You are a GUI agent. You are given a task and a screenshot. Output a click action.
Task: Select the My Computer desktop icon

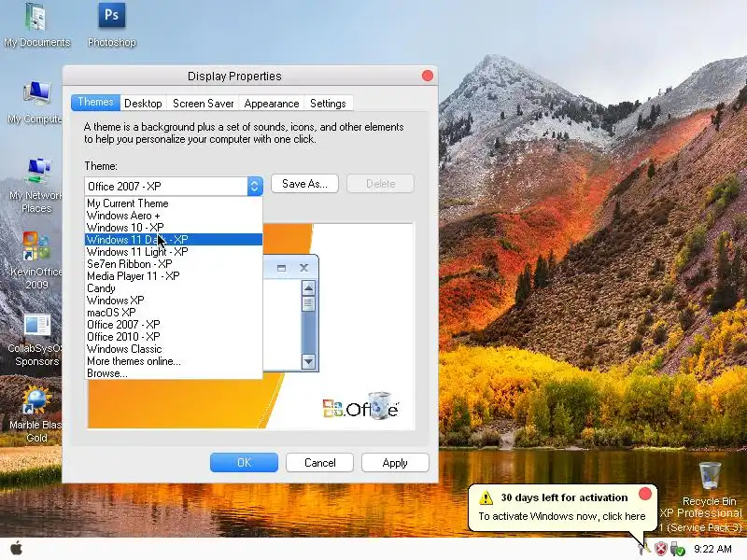pos(36,103)
